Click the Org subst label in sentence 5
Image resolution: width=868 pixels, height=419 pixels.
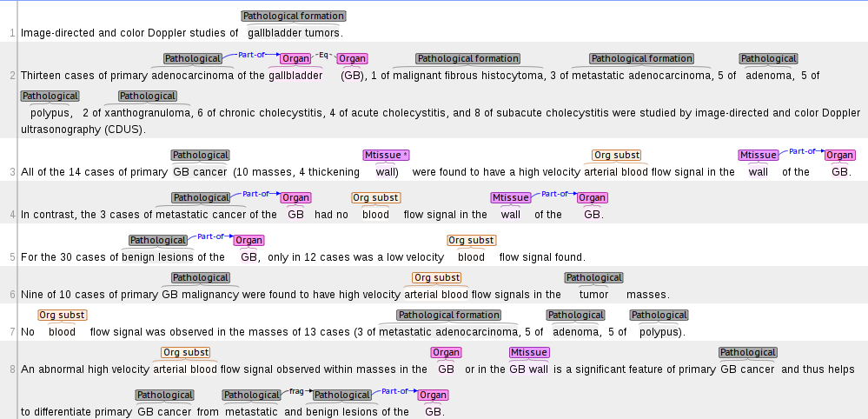[x=472, y=240]
